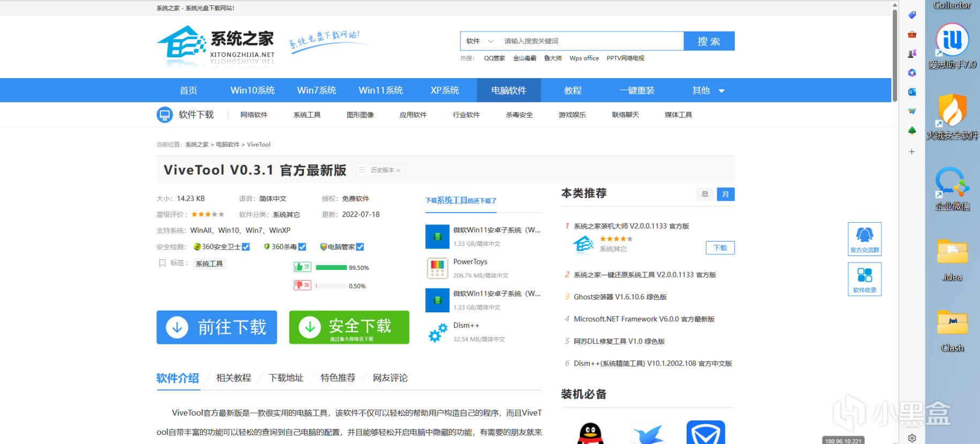Click the green 安全下载 button
The width and height of the screenshot is (980, 444).
pos(349,327)
